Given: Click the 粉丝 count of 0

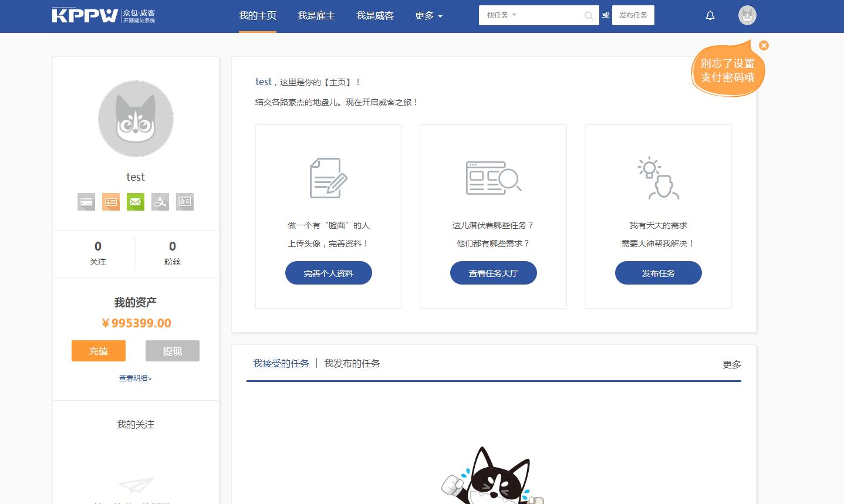Looking at the screenshot, I should 173,246.
